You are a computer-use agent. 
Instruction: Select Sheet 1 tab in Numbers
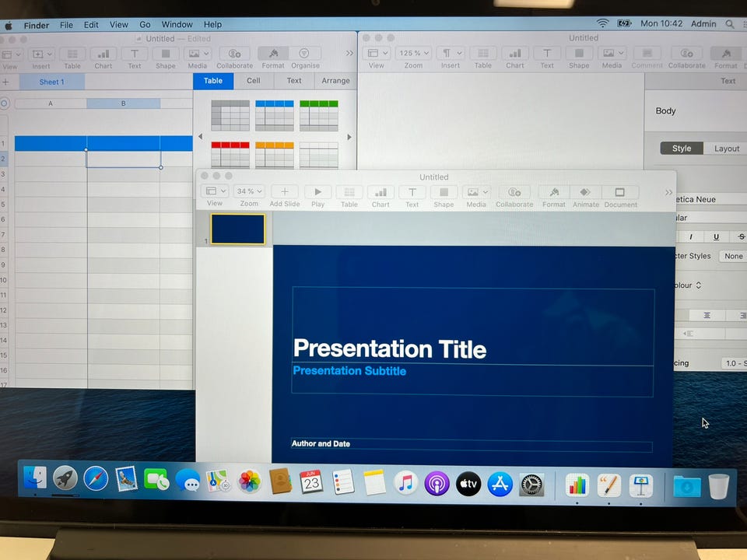51,82
